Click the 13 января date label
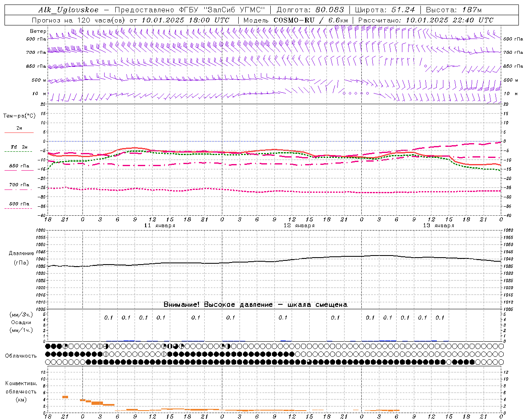The height and width of the screenshot is (420, 525). tap(438, 226)
